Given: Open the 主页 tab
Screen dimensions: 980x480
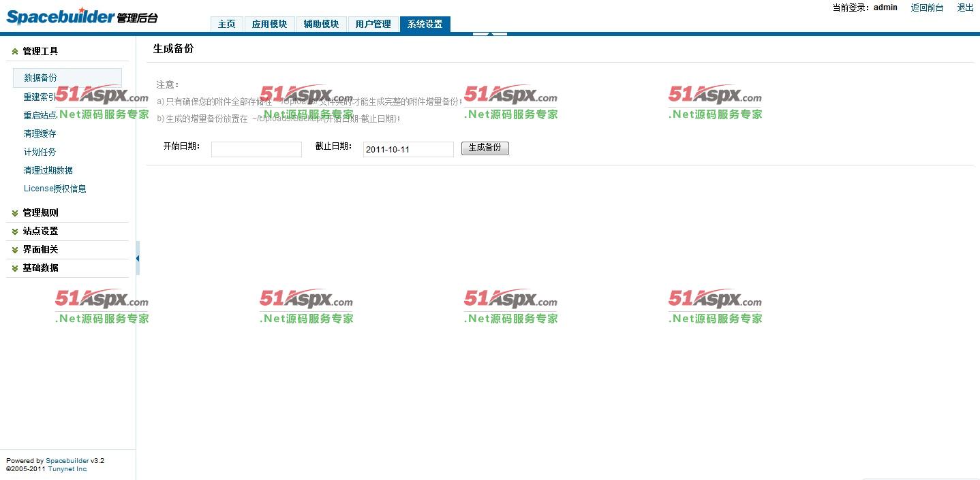Looking at the screenshot, I should pos(227,25).
